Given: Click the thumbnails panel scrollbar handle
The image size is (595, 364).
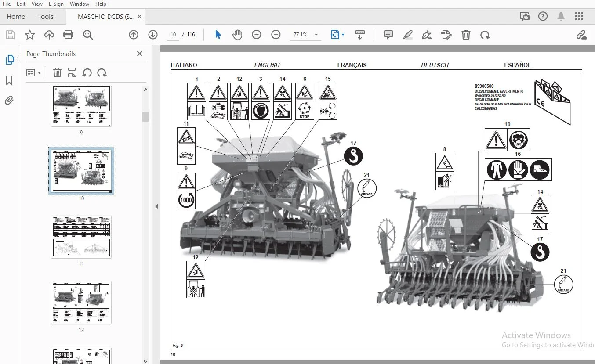Looking at the screenshot, I should 145,117.
